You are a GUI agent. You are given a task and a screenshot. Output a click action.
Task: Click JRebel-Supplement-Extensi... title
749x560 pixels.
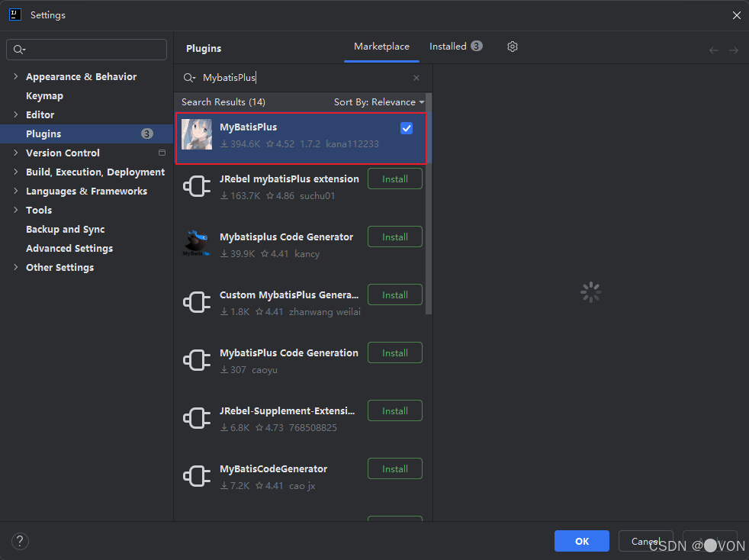[288, 411]
